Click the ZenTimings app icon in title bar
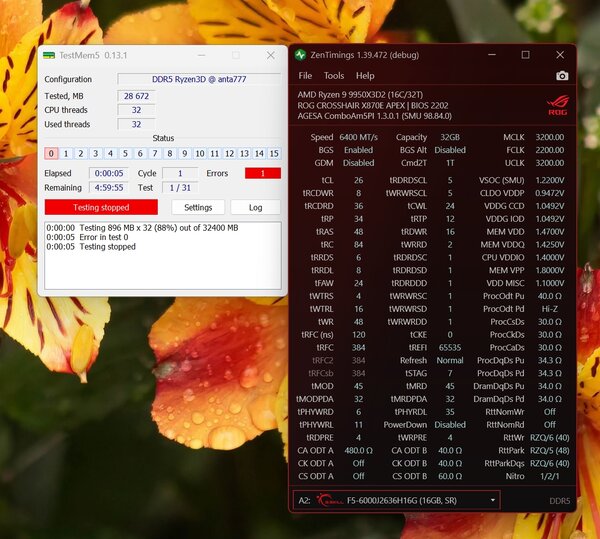Viewport: 600px width, 539px height. (301, 55)
